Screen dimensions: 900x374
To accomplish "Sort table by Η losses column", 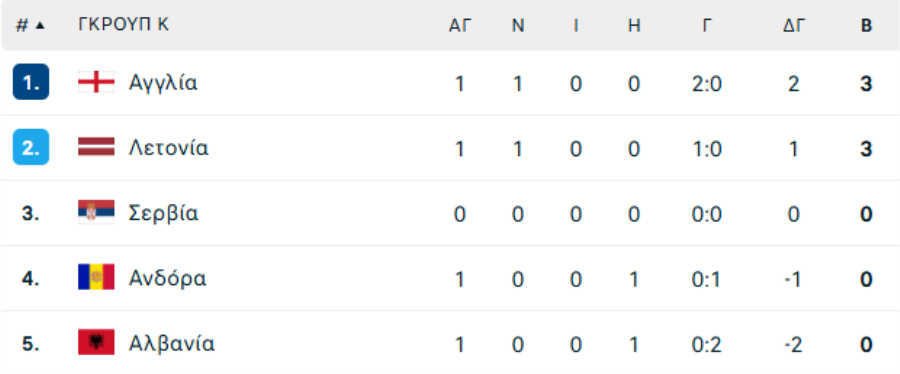I will click(634, 26).
